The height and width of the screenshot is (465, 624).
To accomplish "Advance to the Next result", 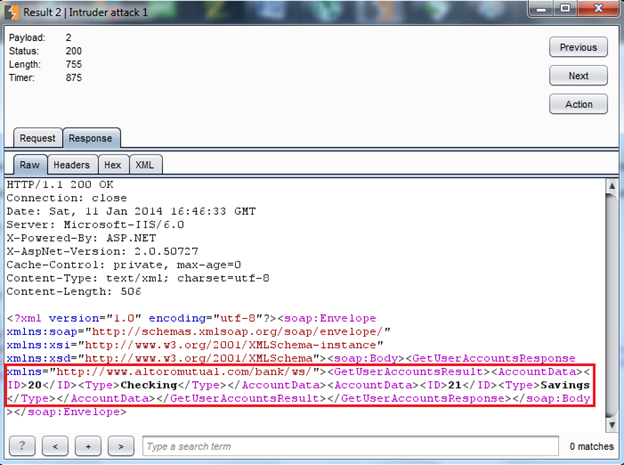I will tap(578, 76).
